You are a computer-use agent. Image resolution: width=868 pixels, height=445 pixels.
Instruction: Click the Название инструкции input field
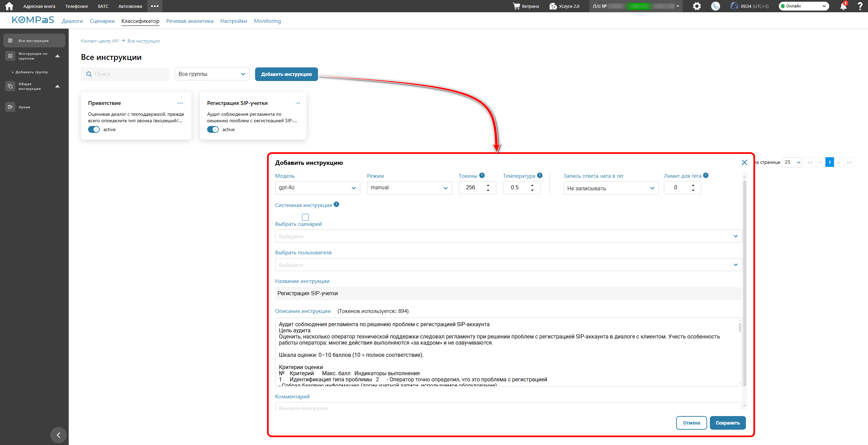point(508,293)
